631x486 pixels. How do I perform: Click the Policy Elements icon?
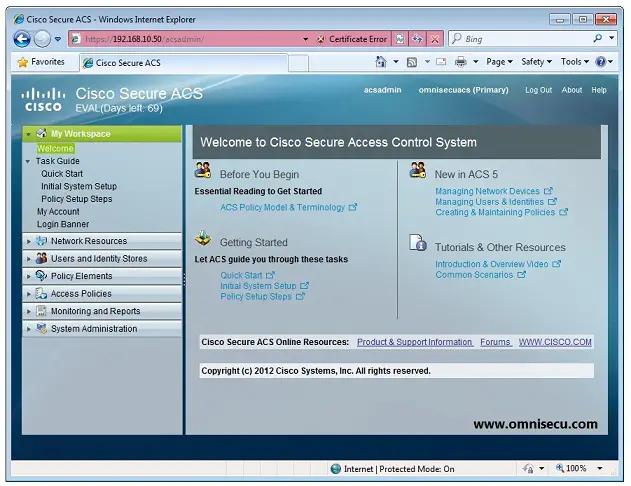[41, 276]
